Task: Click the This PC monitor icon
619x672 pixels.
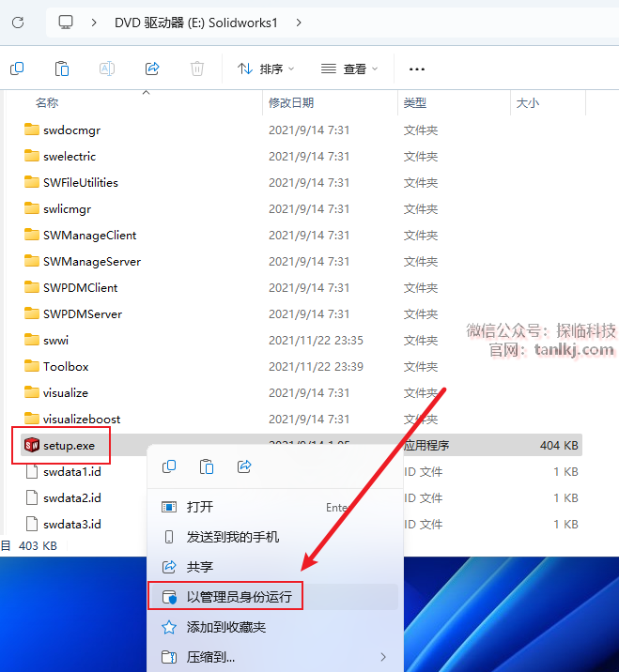Action: point(66,23)
